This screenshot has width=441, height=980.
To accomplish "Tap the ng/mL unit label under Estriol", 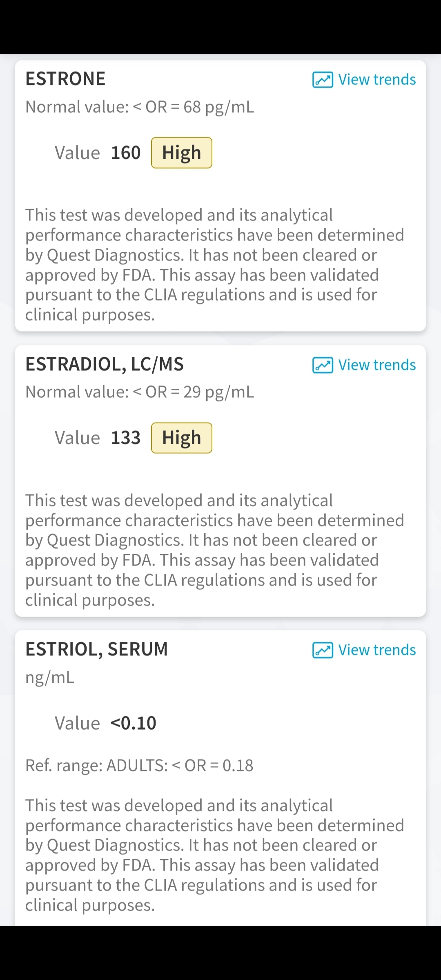I will (50, 677).
